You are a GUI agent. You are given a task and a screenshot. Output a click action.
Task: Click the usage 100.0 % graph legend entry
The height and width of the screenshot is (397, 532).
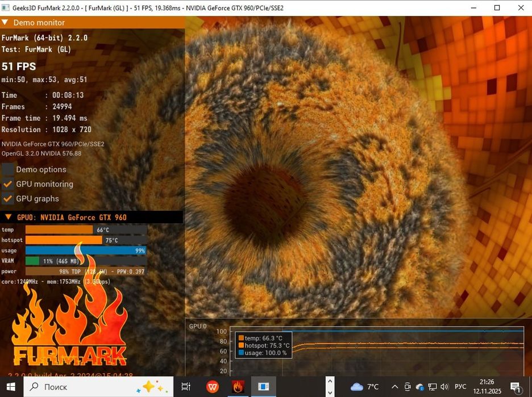[263, 353]
